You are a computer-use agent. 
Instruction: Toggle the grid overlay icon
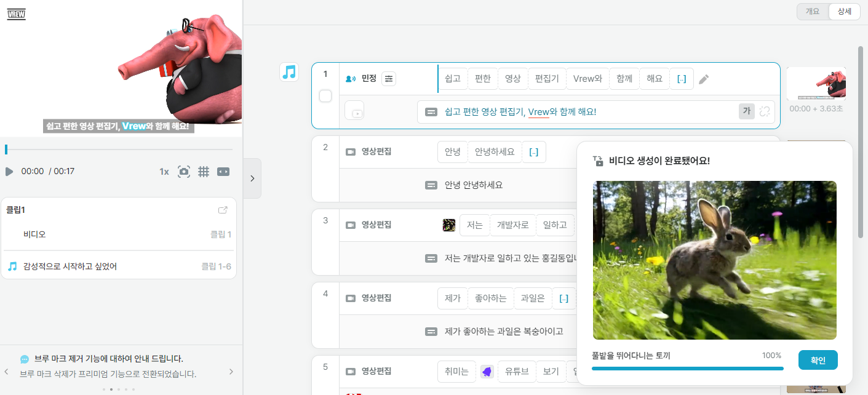[x=204, y=172]
